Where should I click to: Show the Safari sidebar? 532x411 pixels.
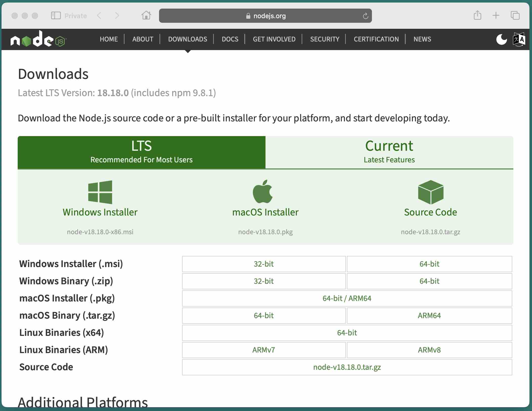pos(56,16)
